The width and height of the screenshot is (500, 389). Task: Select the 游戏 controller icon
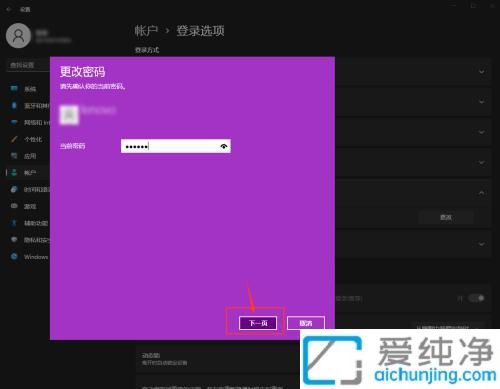click(14, 206)
